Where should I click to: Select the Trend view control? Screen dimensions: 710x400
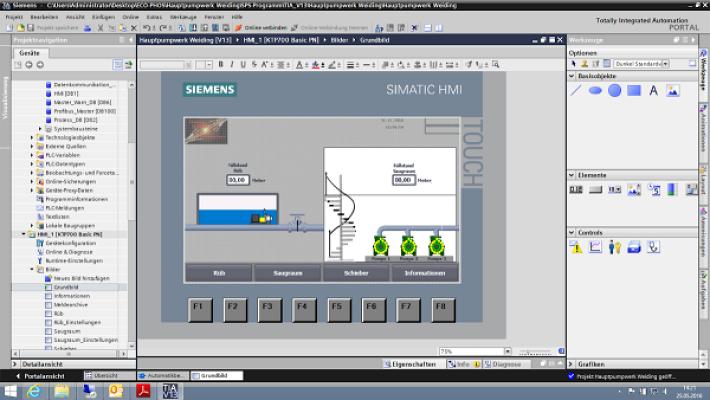pos(595,247)
